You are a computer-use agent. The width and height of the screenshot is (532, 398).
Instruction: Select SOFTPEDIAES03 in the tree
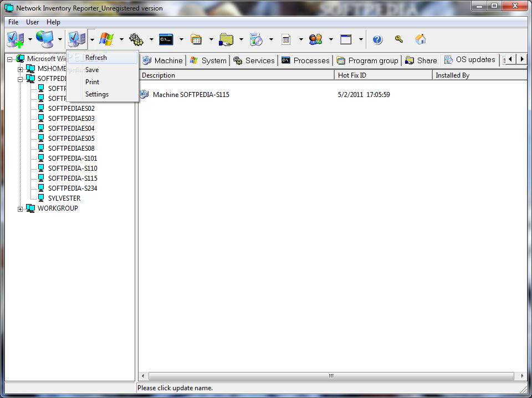click(71, 119)
